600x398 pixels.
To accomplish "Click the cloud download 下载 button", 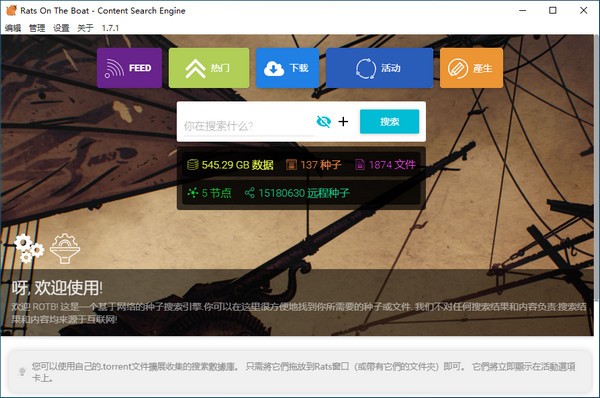I will (287, 68).
